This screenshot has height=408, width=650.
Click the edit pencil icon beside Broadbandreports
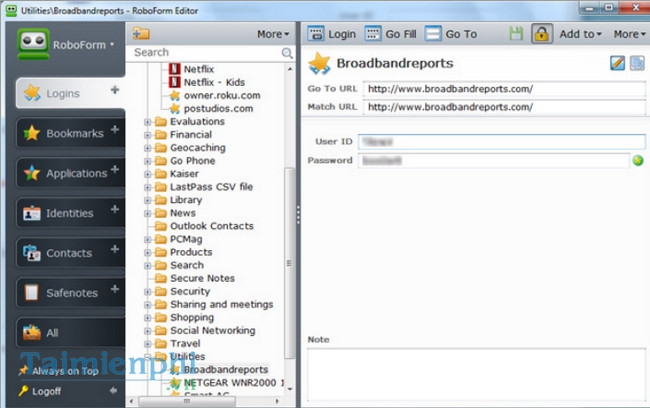click(617, 64)
